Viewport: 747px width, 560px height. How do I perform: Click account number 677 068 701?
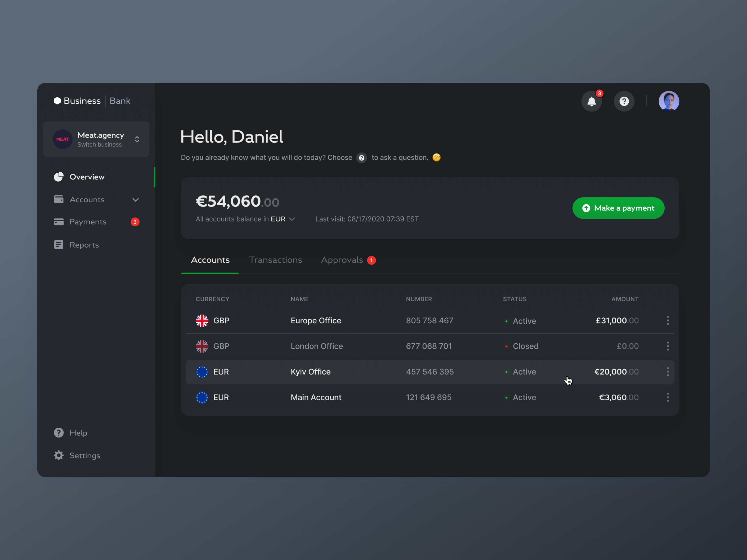pos(429,346)
